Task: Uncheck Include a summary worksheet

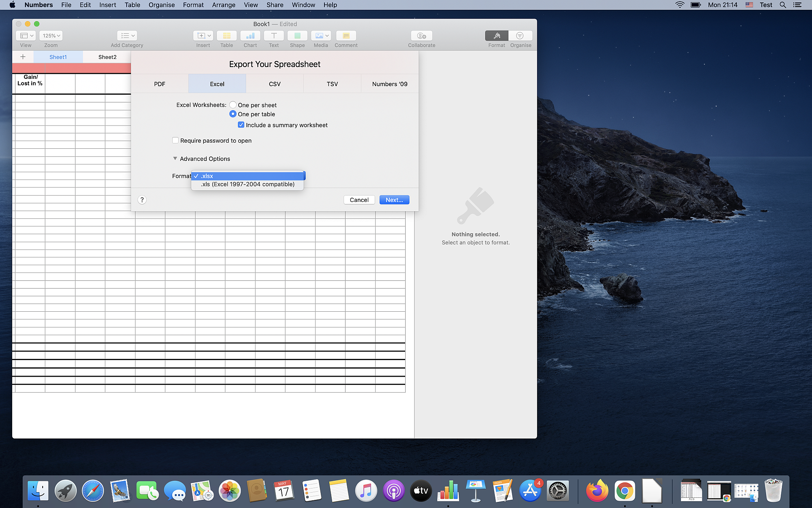Action: click(241, 125)
